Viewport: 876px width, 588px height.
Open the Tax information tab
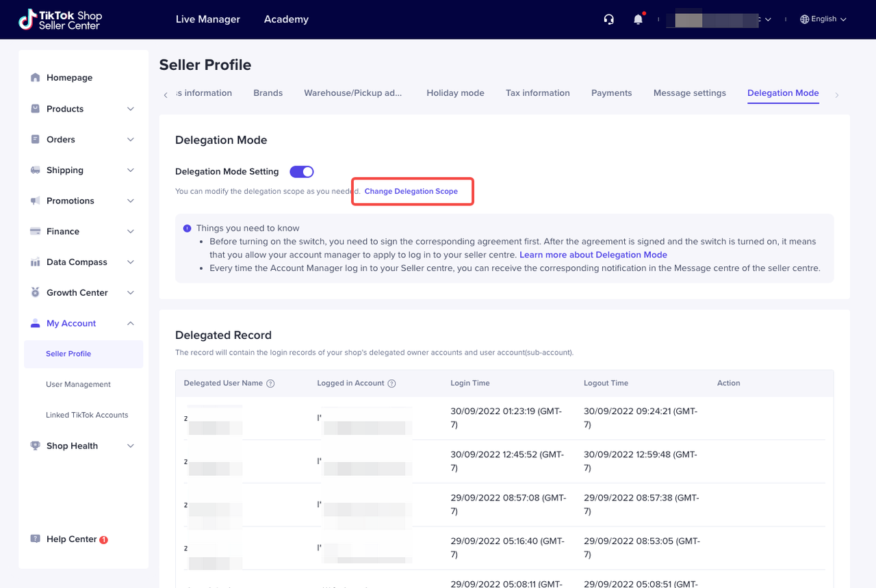click(x=537, y=93)
